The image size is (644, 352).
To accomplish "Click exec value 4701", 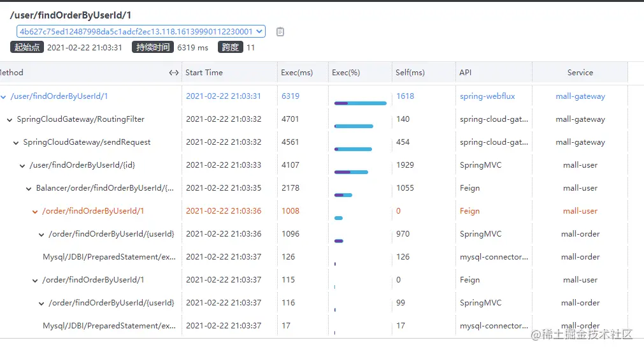I will tap(290, 119).
